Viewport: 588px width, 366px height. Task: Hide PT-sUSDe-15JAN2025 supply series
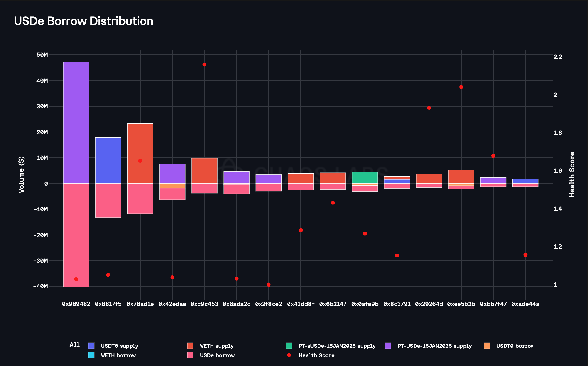(337, 346)
